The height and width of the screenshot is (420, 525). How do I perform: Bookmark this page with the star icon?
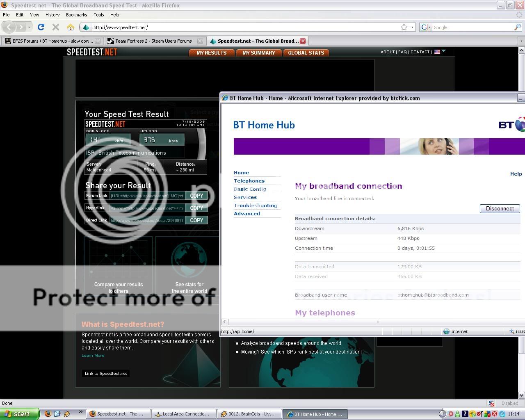pos(404,27)
